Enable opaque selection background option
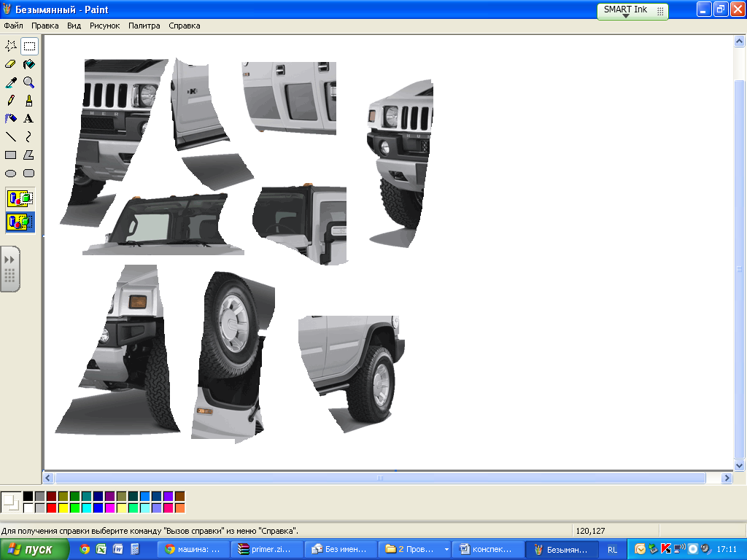 [x=20, y=198]
